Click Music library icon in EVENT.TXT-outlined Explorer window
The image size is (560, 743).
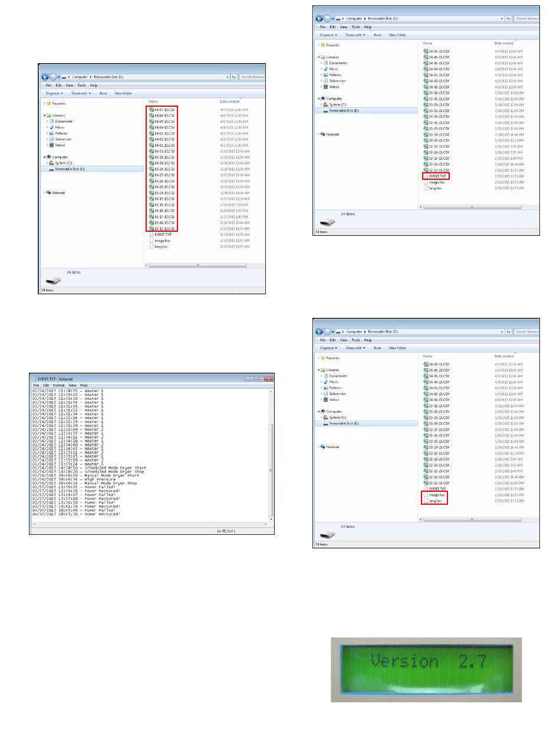pos(325,69)
